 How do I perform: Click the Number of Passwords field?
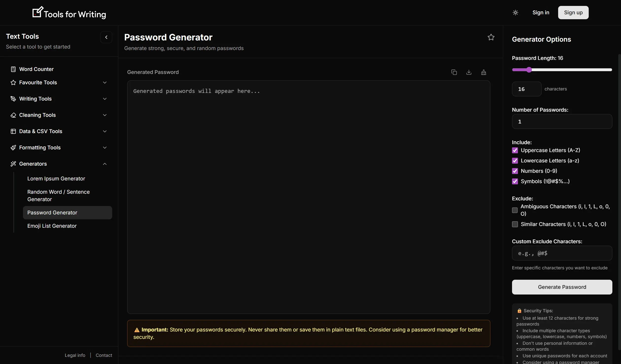(562, 121)
